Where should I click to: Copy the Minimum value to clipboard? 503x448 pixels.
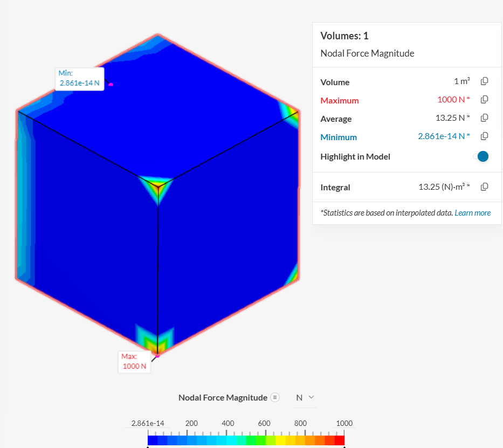pyautogui.click(x=484, y=136)
